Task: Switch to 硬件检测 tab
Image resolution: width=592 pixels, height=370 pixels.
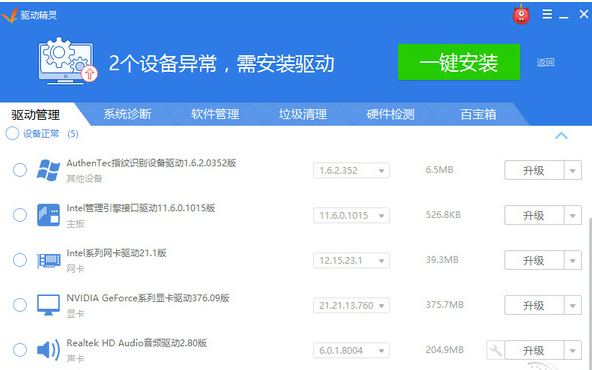Action: (x=390, y=114)
